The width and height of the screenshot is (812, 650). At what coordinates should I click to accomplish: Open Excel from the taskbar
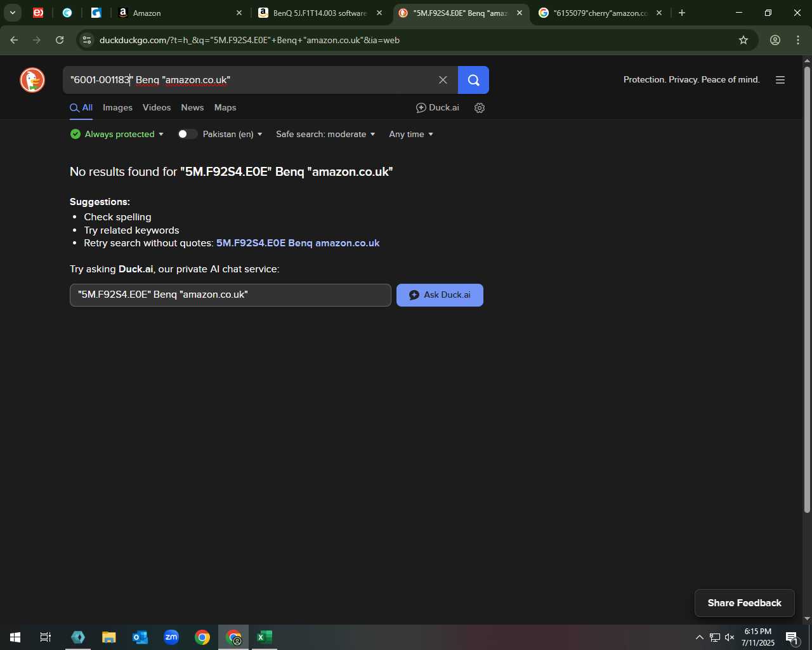(265, 637)
